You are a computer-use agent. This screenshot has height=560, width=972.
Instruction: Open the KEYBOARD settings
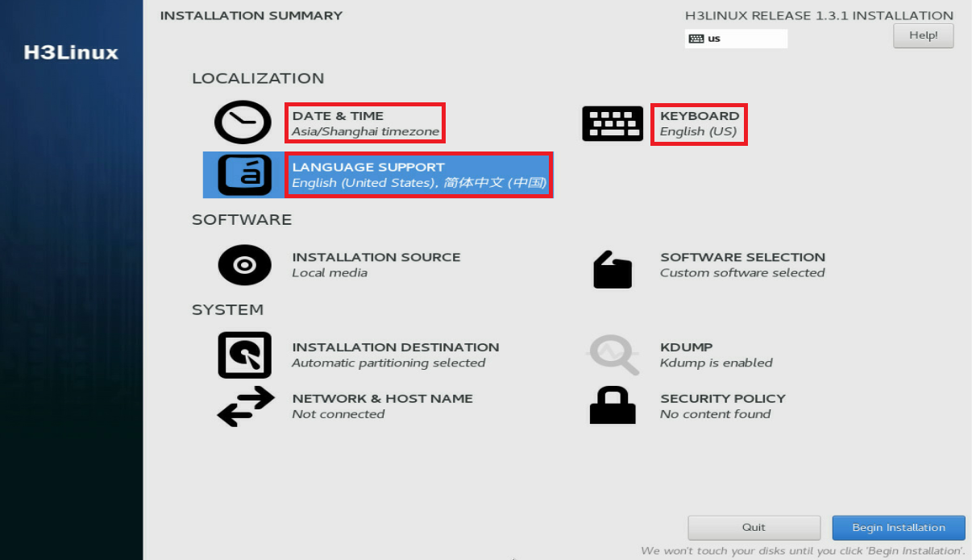tap(700, 116)
